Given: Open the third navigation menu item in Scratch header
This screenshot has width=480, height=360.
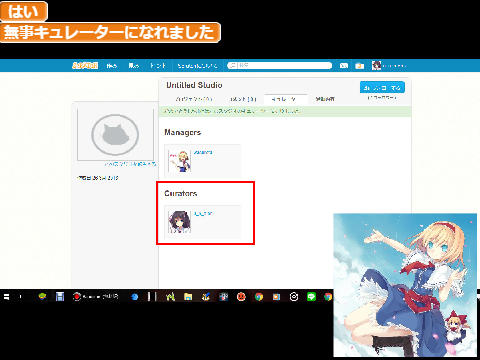Looking at the screenshot, I should 158,66.
